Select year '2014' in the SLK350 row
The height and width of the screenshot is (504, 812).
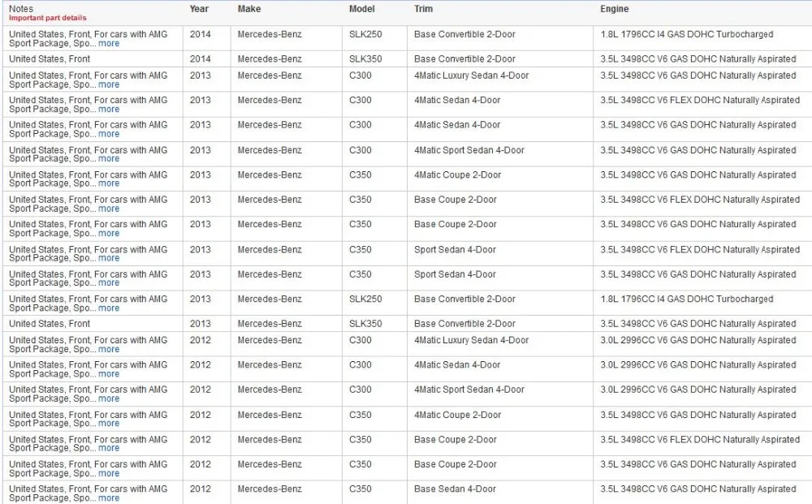tap(200, 59)
